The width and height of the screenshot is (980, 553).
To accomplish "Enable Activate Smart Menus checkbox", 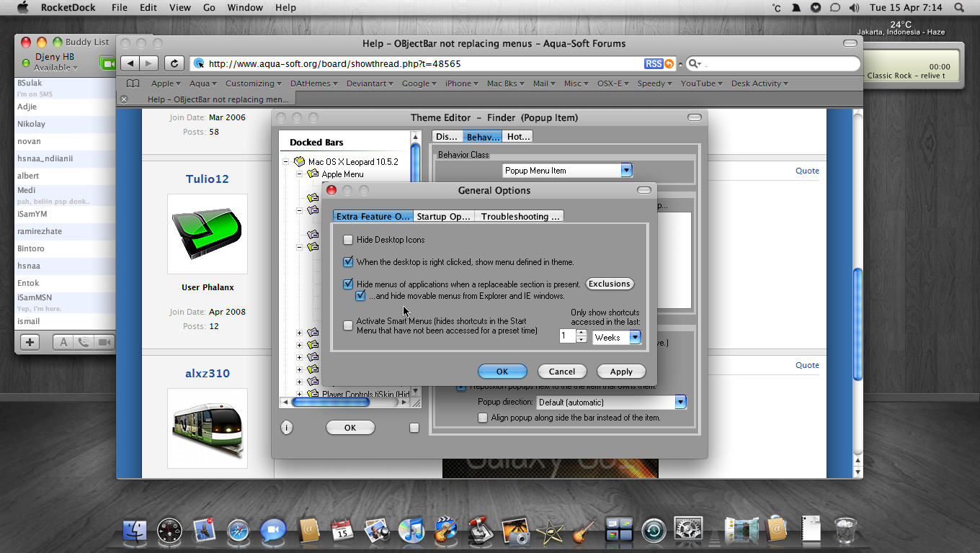I will click(348, 325).
